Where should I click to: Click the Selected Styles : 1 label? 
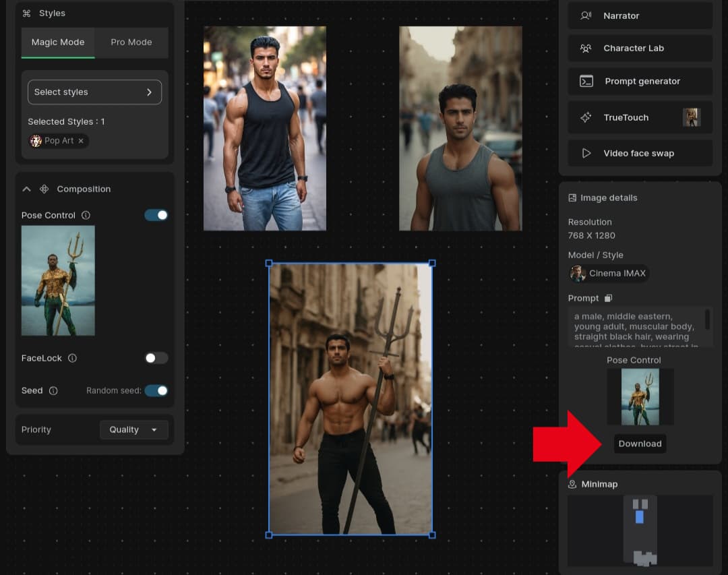coord(66,122)
